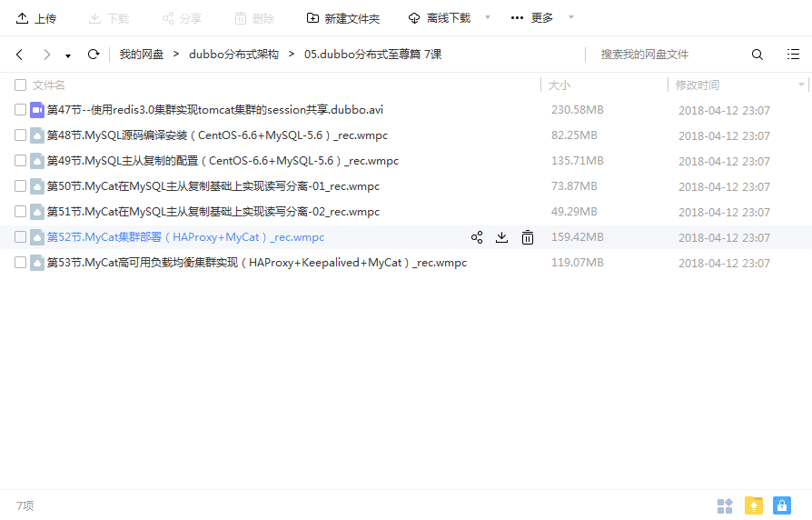The width and height of the screenshot is (812, 520).
Task: Click the file icon of 第53节 row
Action: (36, 263)
